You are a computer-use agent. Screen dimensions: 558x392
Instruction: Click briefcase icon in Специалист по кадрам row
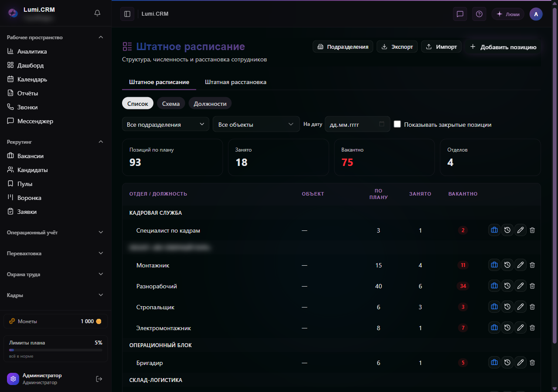494,230
